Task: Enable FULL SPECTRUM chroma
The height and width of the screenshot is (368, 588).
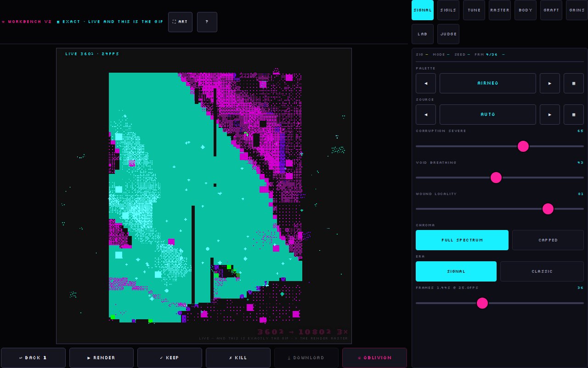Action: coord(462,240)
